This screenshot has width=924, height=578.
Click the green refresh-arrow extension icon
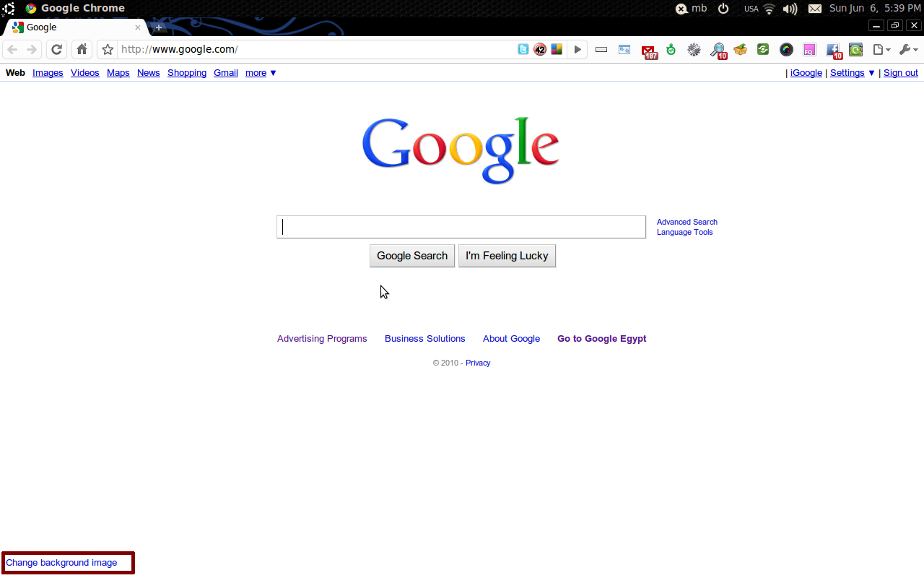pyautogui.click(x=855, y=50)
